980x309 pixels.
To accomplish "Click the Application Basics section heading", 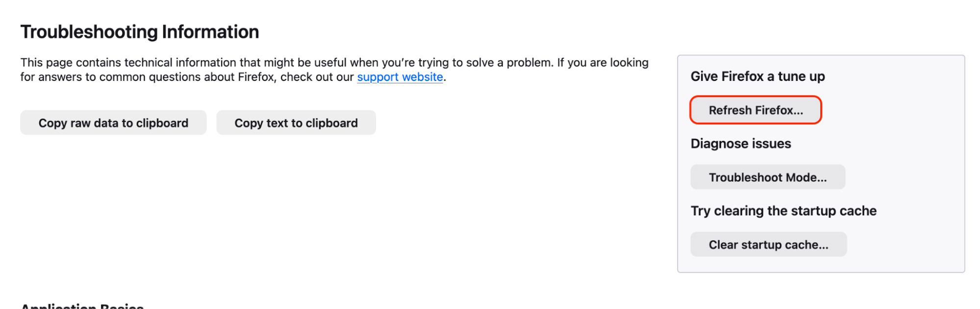I will pyautogui.click(x=82, y=306).
